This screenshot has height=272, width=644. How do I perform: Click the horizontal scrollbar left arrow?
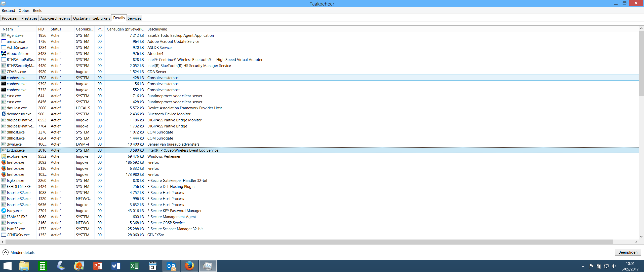coord(3,242)
